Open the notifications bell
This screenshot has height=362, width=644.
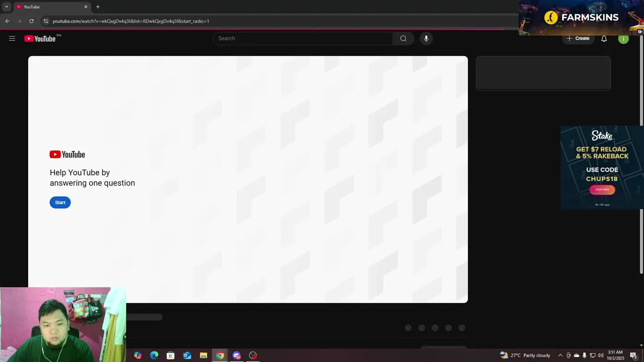click(x=604, y=38)
